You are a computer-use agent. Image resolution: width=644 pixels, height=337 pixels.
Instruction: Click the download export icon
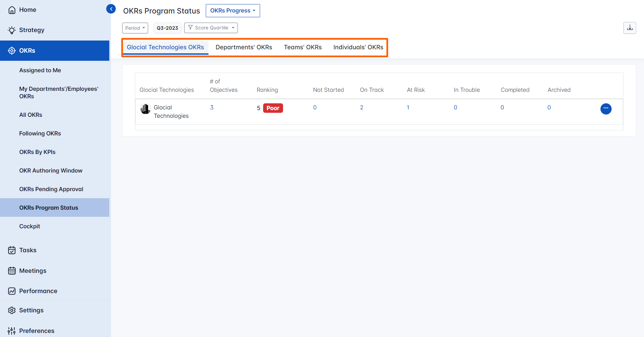click(629, 28)
